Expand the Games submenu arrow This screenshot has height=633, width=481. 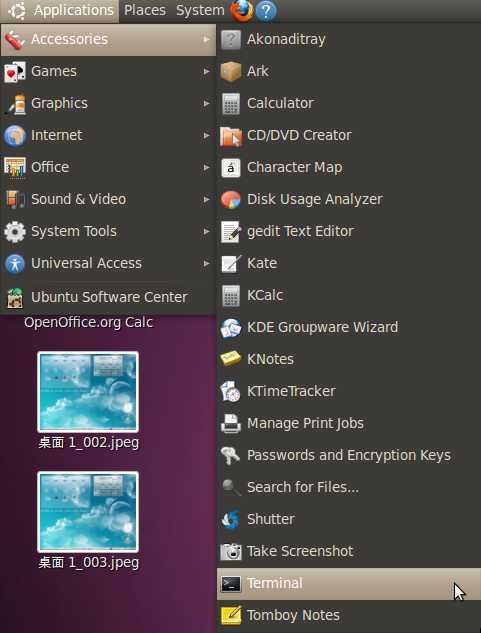tap(206, 71)
